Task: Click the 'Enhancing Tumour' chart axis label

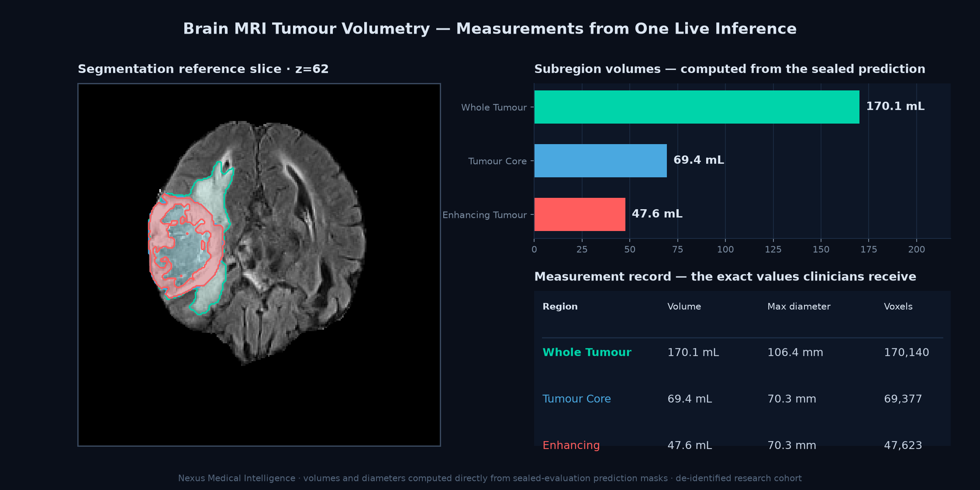Action: click(x=485, y=215)
